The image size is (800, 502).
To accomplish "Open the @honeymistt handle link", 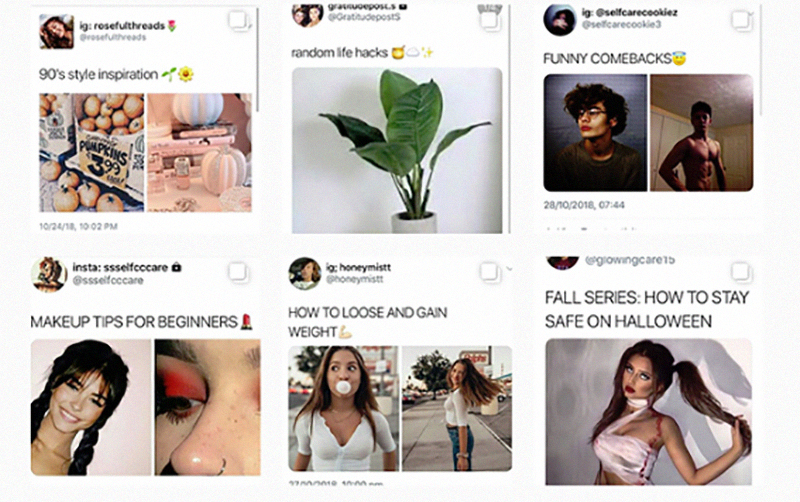I will coord(355,279).
